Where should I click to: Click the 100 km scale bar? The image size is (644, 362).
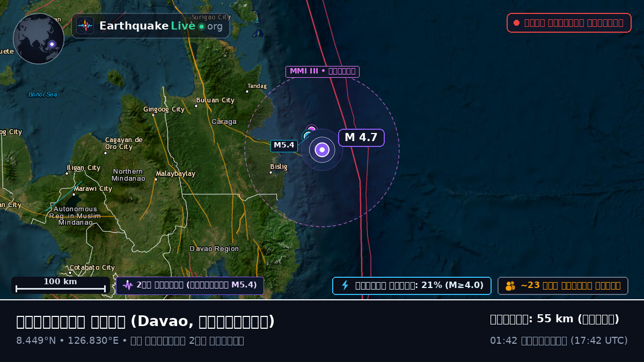60,285
